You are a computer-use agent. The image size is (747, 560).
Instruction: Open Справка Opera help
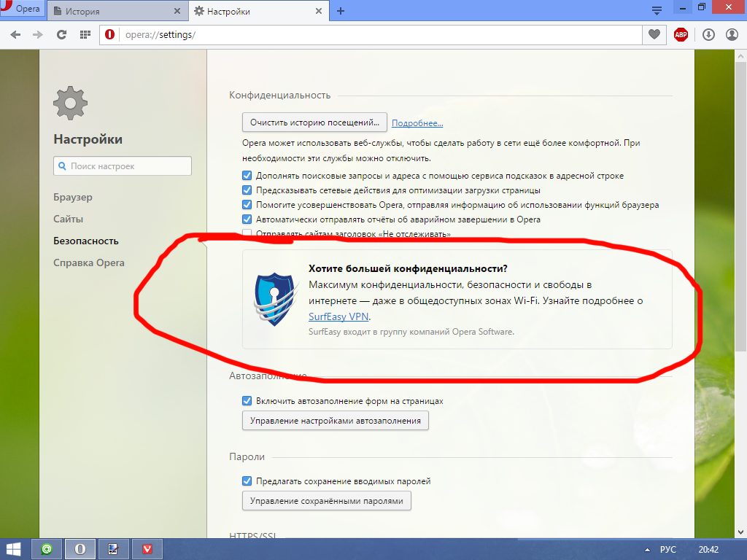coord(88,262)
